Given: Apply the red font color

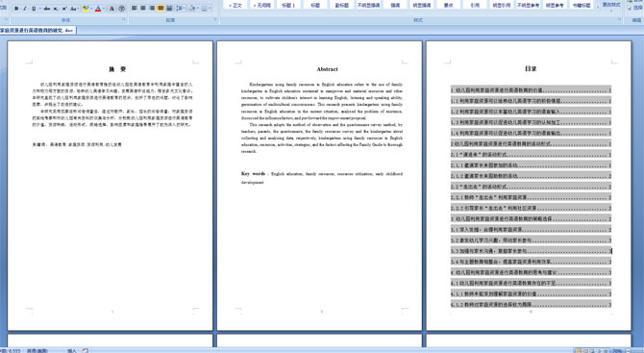Looking at the screenshot, I should click(98, 9).
